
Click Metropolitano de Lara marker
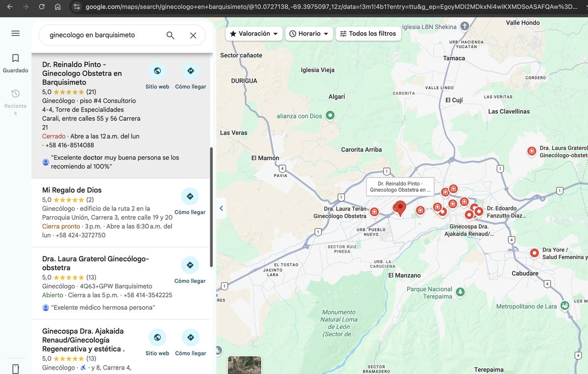pyautogui.click(x=565, y=305)
